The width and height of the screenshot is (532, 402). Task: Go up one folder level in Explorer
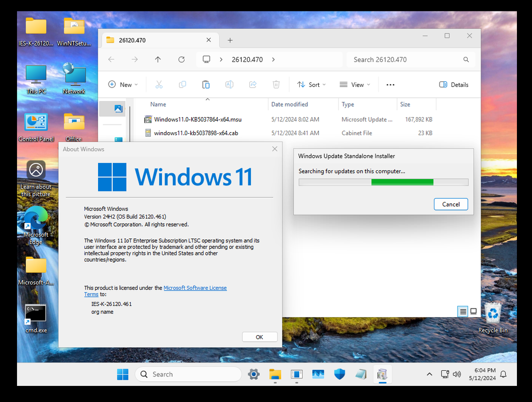(x=158, y=60)
